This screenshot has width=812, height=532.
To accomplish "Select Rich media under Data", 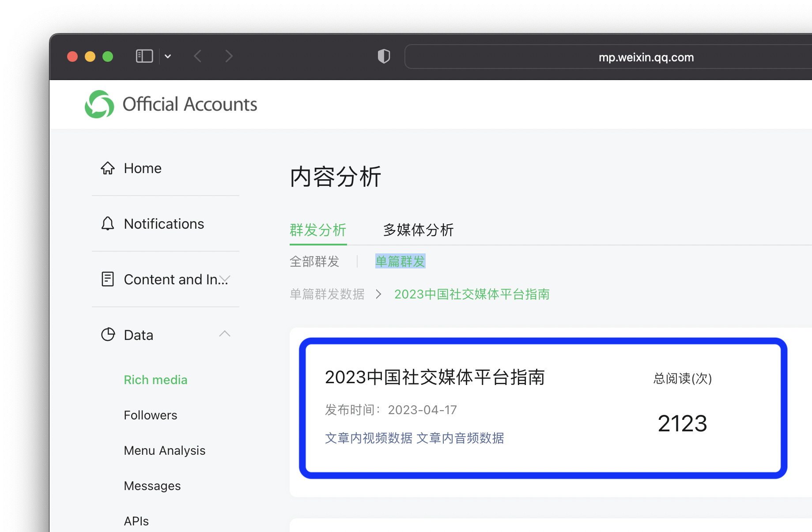I will coord(155,380).
